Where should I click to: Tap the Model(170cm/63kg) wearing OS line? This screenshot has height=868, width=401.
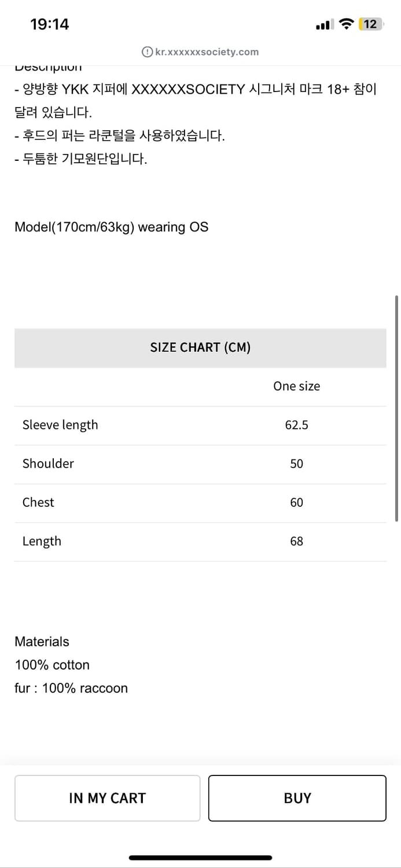click(111, 227)
